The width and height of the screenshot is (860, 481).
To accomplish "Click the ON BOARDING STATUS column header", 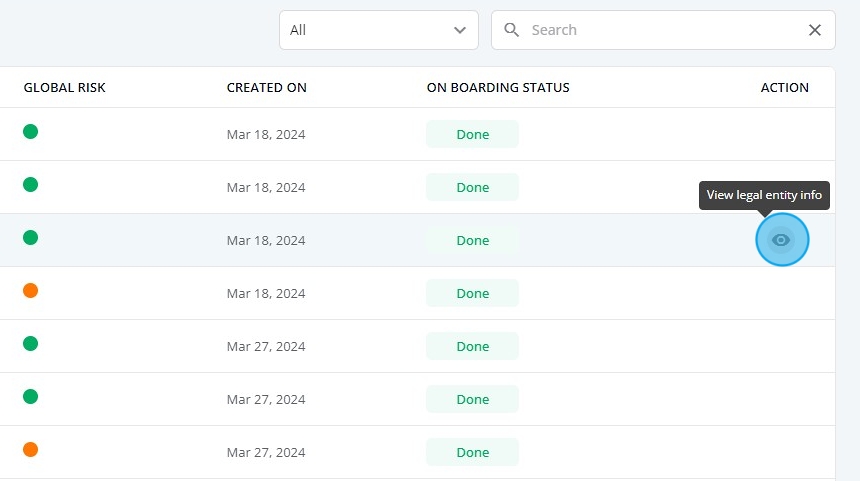I will coord(498,88).
